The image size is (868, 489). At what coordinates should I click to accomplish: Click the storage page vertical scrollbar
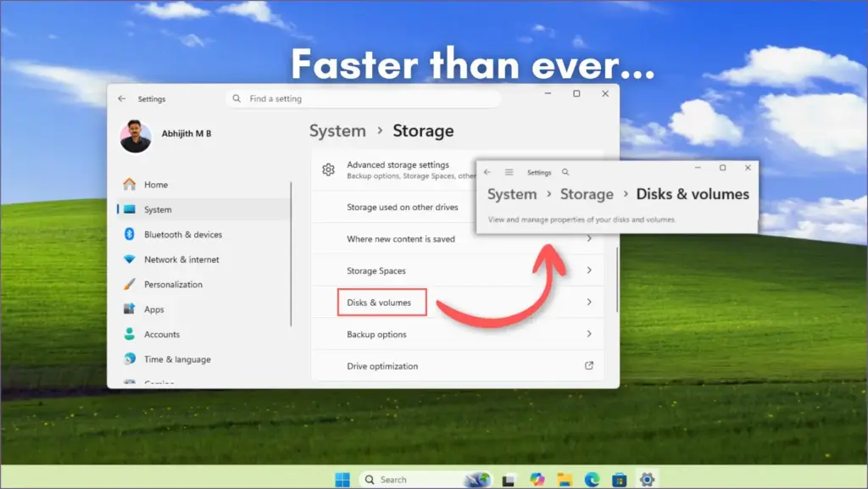click(x=617, y=280)
